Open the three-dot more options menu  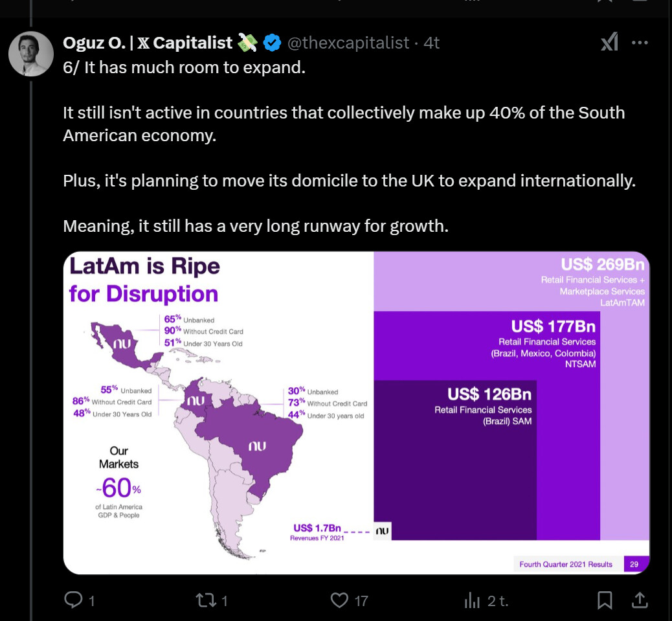640,43
